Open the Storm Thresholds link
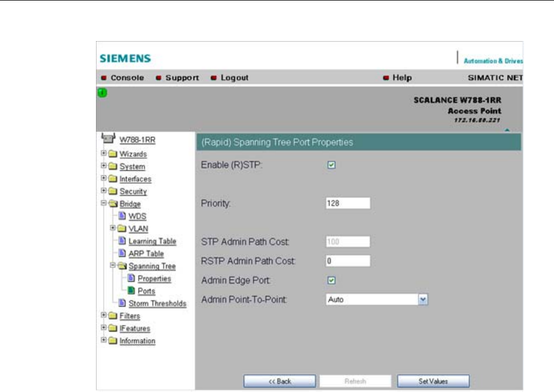This screenshot has height=392, width=554. 157,303
